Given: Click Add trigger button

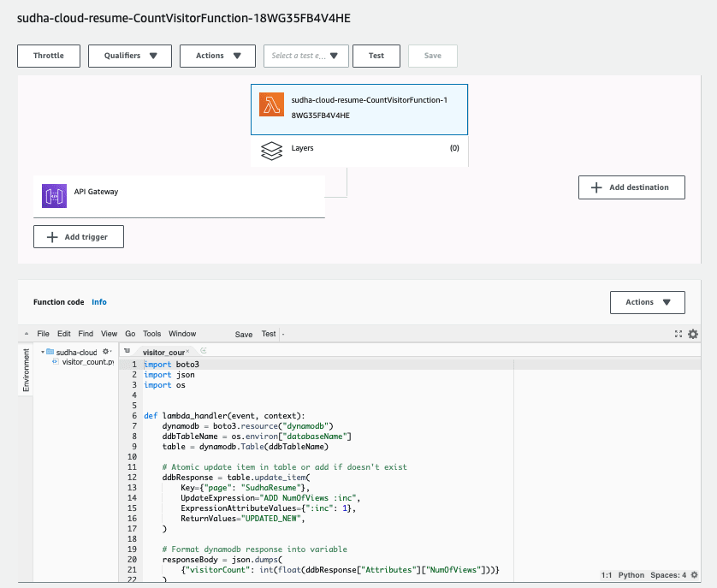Looking at the screenshot, I should coord(79,236).
